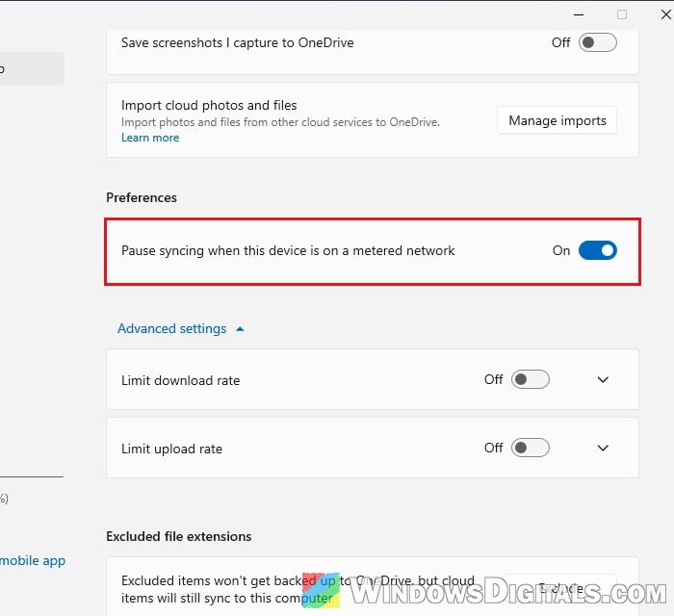The height and width of the screenshot is (616, 674).
Task: Turn off Pause syncing on metered network
Action: 598,250
